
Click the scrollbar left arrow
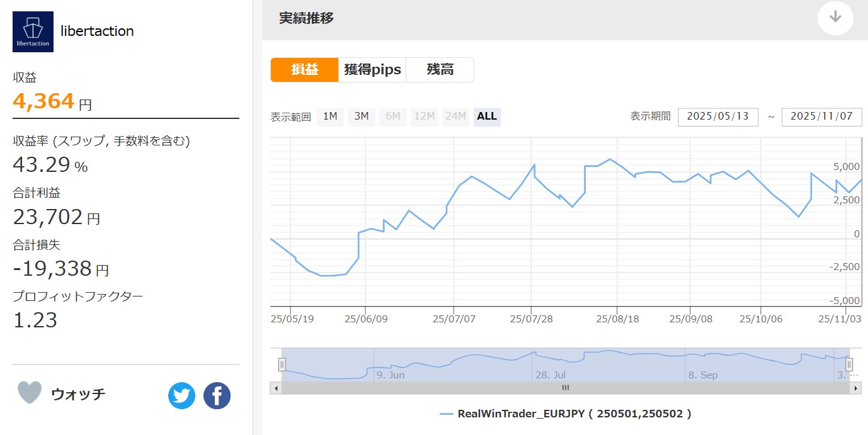click(276, 388)
